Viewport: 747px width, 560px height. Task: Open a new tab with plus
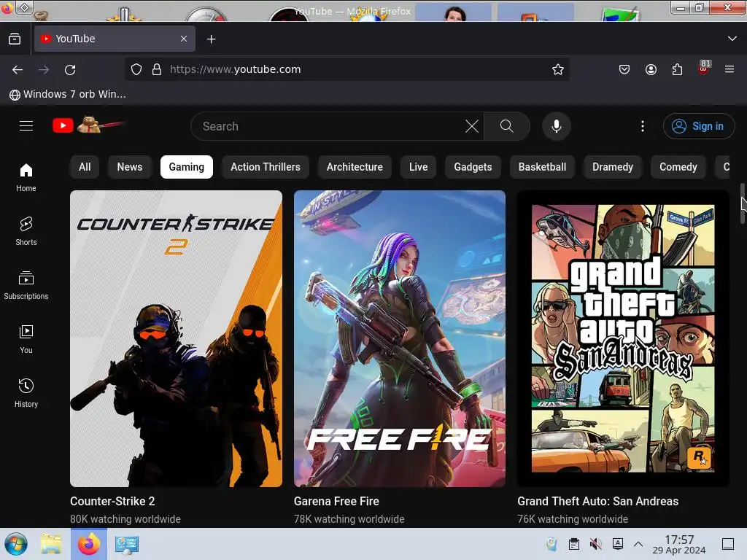point(211,39)
